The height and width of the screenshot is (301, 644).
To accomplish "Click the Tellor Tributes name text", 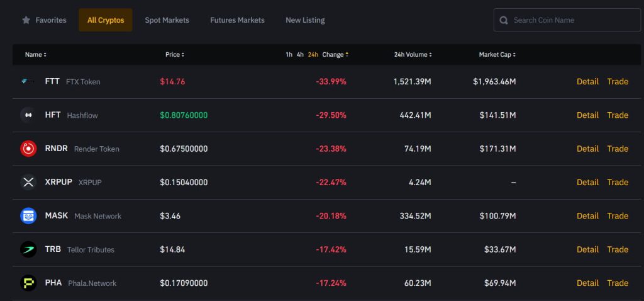I will click(91, 249).
